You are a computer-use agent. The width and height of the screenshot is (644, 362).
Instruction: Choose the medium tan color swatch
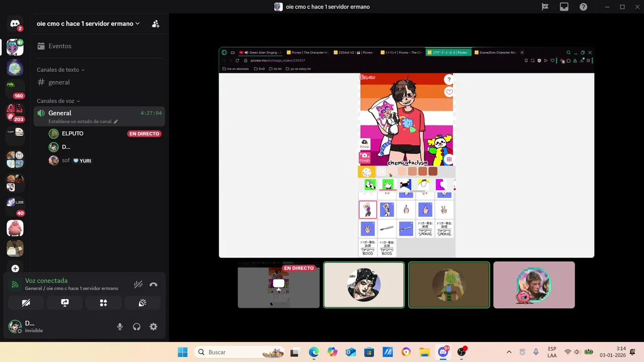point(412,171)
